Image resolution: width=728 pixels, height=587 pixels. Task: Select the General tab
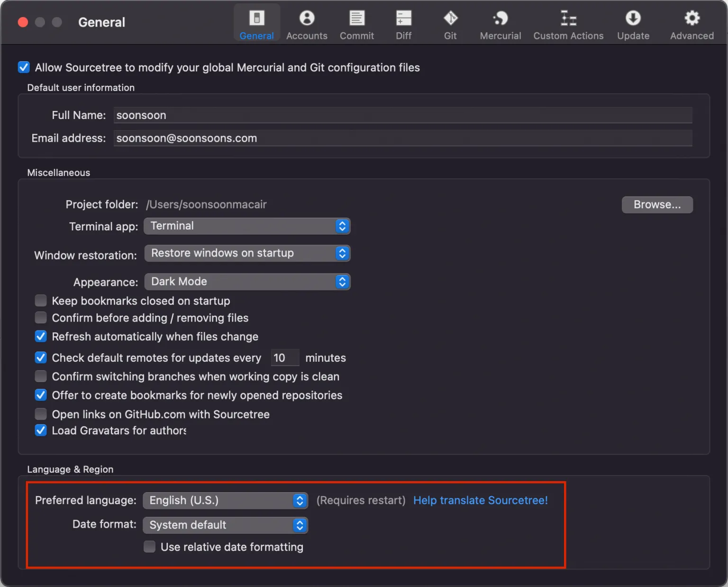pyautogui.click(x=256, y=22)
